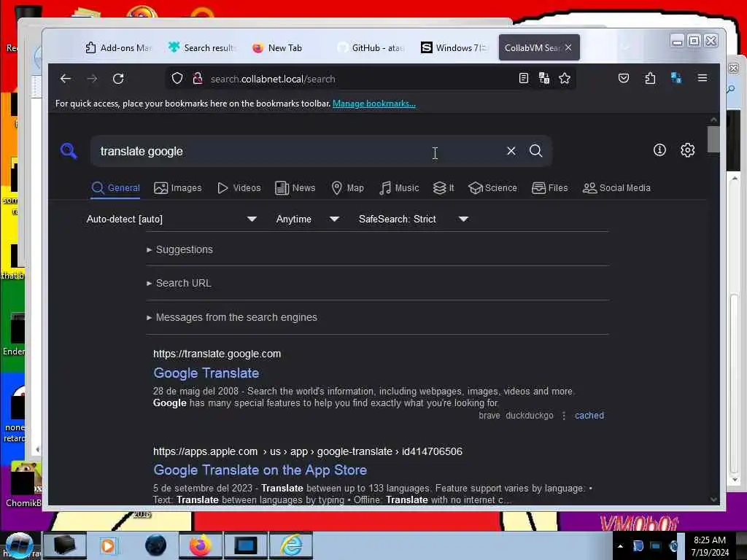
Task: Open the Google Translate result link
Action: click(x=206, y=373)
